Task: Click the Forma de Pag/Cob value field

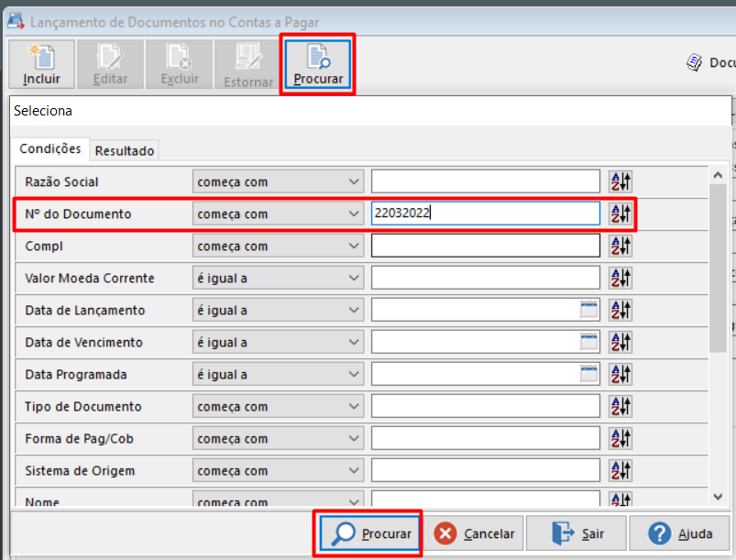Action: [x=486, y=438]
